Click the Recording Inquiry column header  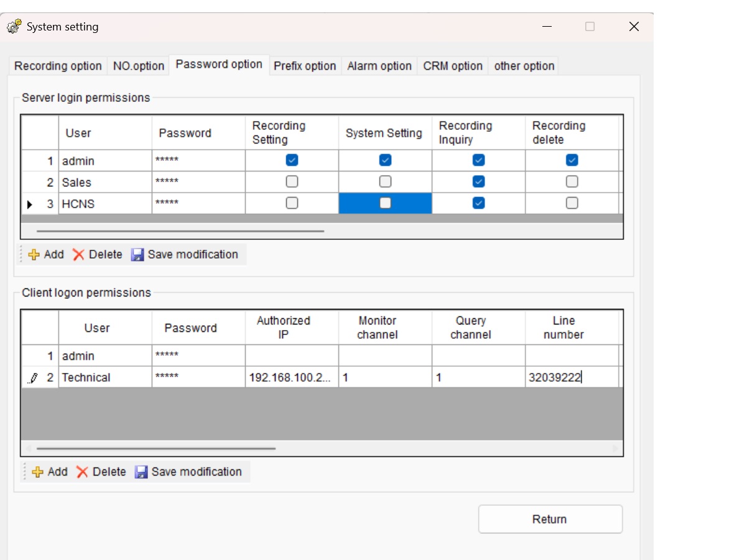[478, 133]
